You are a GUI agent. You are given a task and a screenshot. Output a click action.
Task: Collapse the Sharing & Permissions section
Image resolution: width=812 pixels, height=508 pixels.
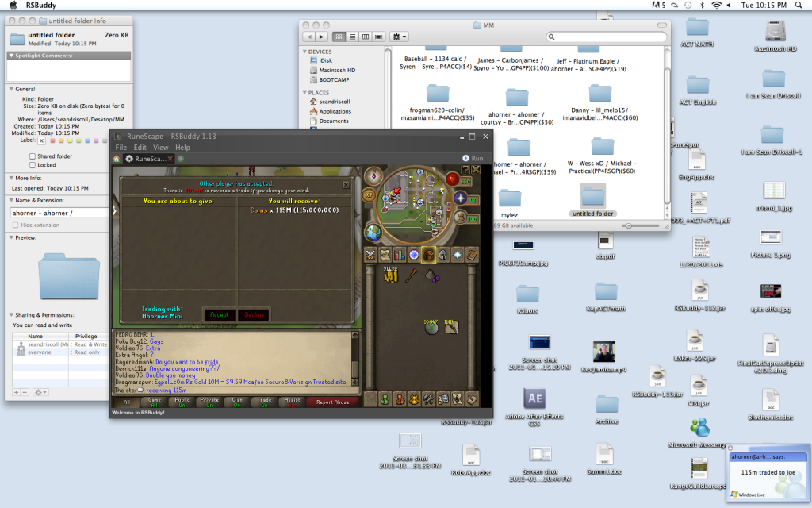tap(11, 314)
